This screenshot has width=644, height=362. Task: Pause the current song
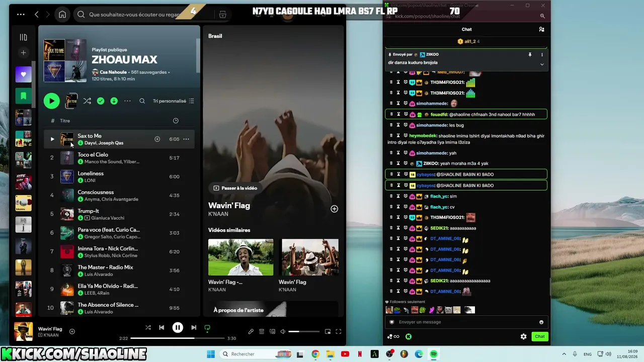pyautogui.click(x=178, y=328)
